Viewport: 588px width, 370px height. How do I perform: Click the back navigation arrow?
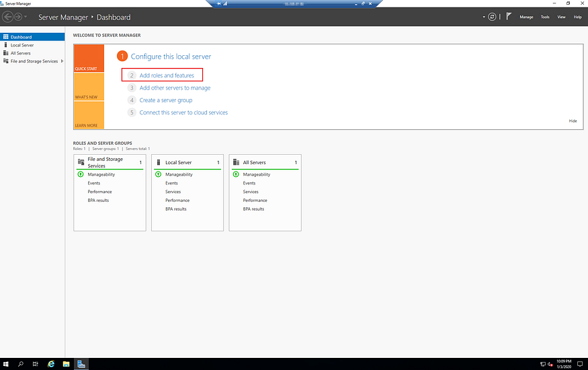tap(7, 17)
